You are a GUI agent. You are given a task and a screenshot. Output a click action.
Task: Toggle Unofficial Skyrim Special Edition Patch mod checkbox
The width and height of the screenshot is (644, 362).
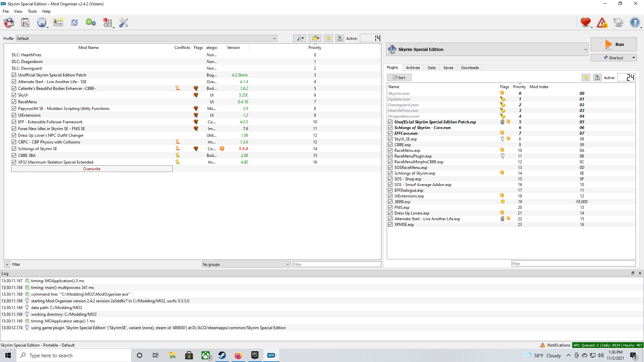tap(14, 75)
